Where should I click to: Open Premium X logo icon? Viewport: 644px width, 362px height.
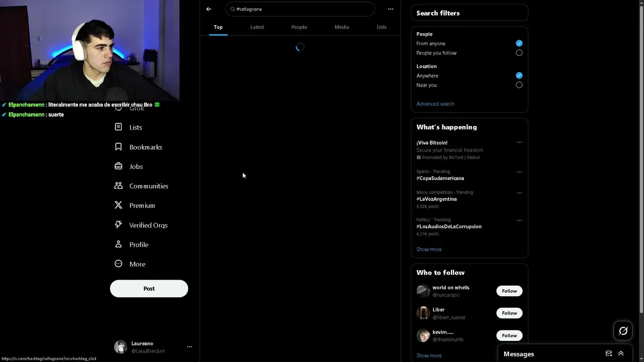pyautogui.click(x=118, y=205)
